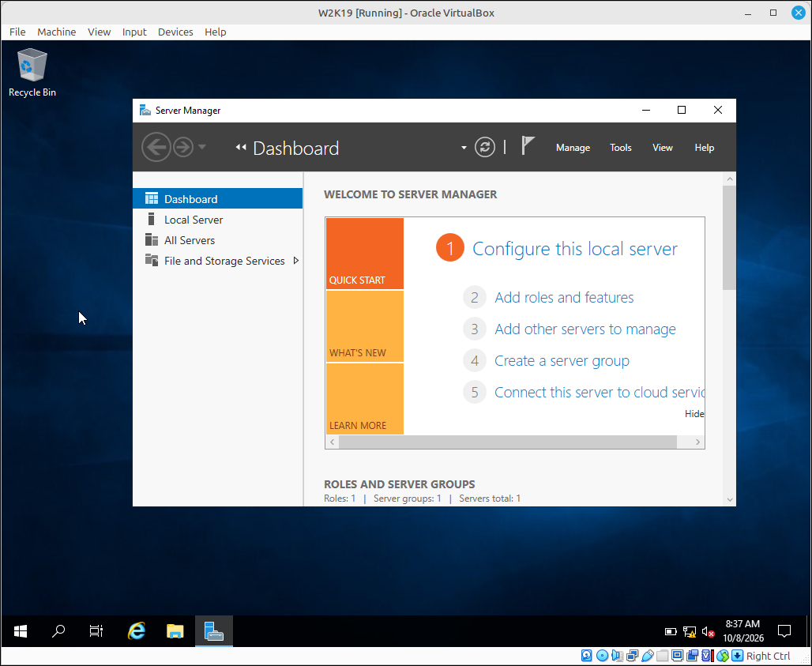Click Add roles and features

click(x=564, y=297)
